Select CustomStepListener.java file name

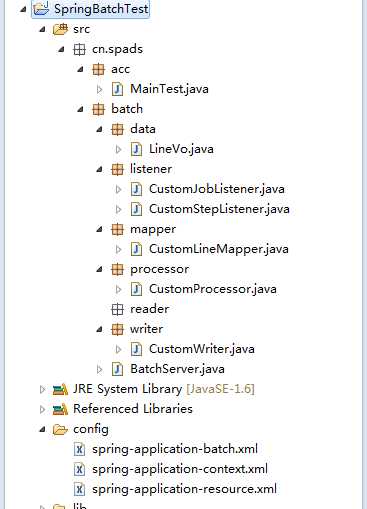(x=219, y=209)
